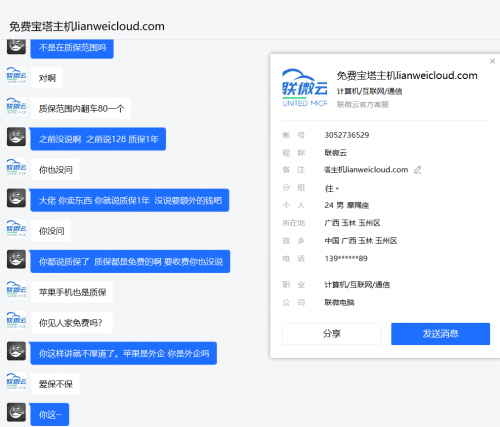Click the message bubble 质保范围内翻车80一个

[x=81, y=109]
